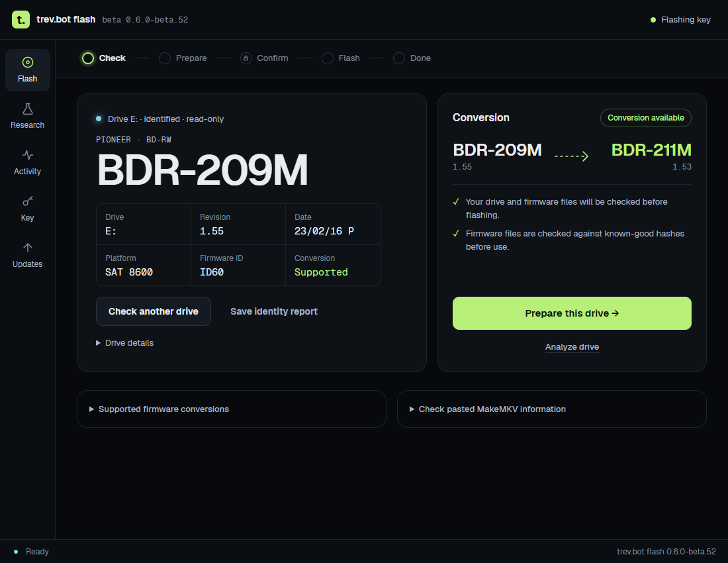The image size is (728, 563).
Task: Click Check another drive button
Action: click(154, 311)
